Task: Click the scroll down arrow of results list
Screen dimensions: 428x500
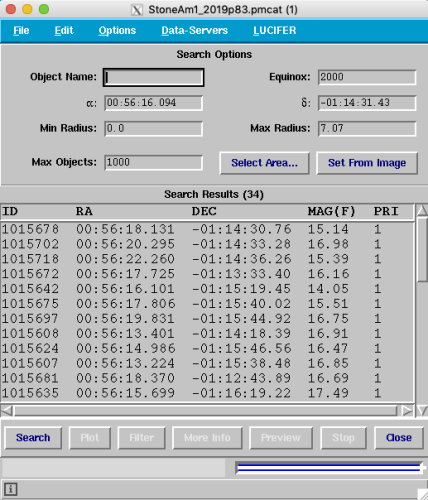Action: pyautogui.click(x=422, y=411)
